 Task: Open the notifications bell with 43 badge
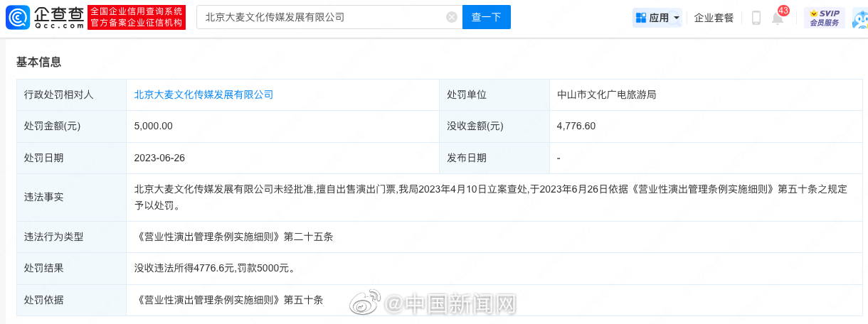[x=779, y=16]
